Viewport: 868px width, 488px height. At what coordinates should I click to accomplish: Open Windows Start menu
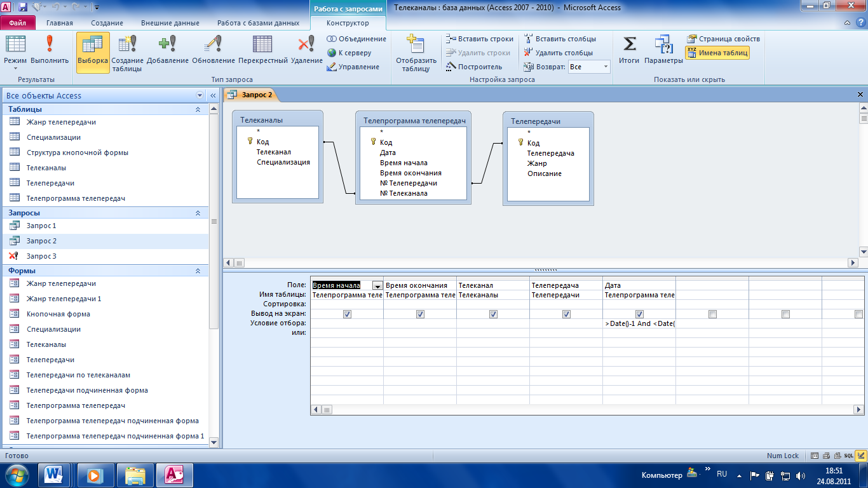[x=17, y=475]
